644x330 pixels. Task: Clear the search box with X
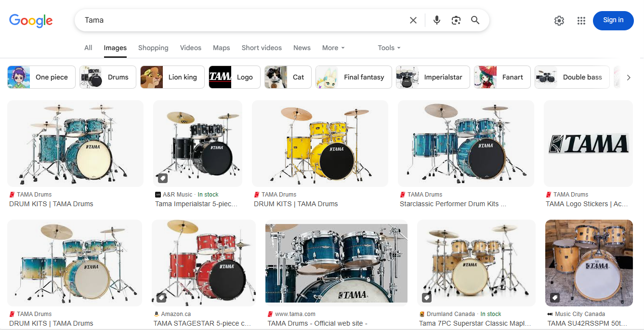413,20
